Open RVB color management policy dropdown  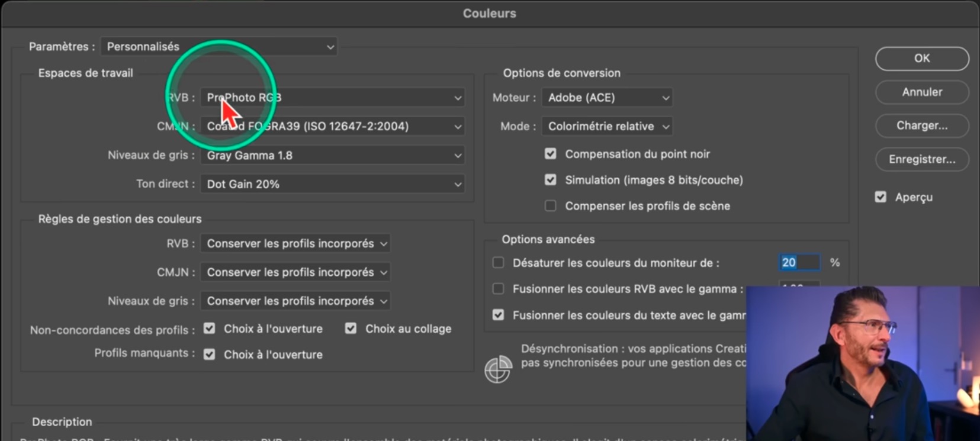295,244
